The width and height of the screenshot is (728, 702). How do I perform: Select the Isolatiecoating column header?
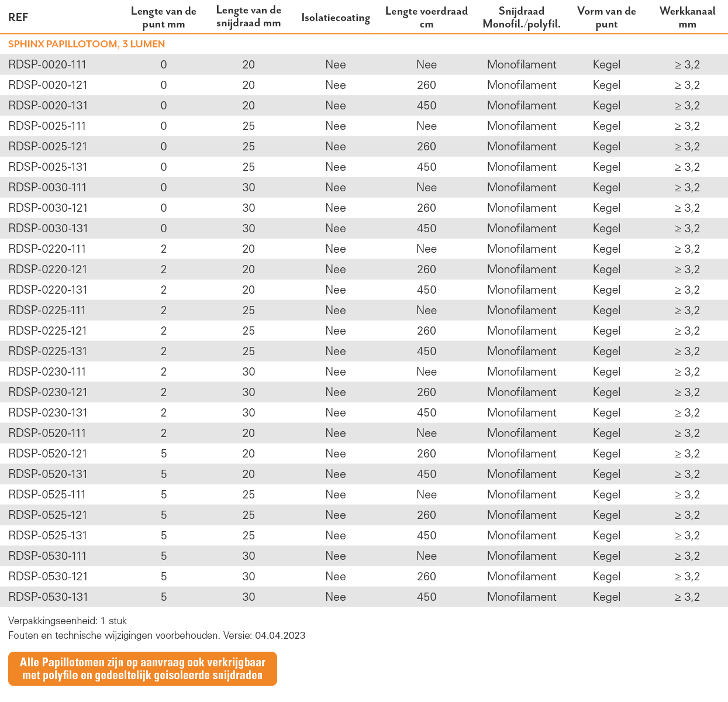[336, 18]
